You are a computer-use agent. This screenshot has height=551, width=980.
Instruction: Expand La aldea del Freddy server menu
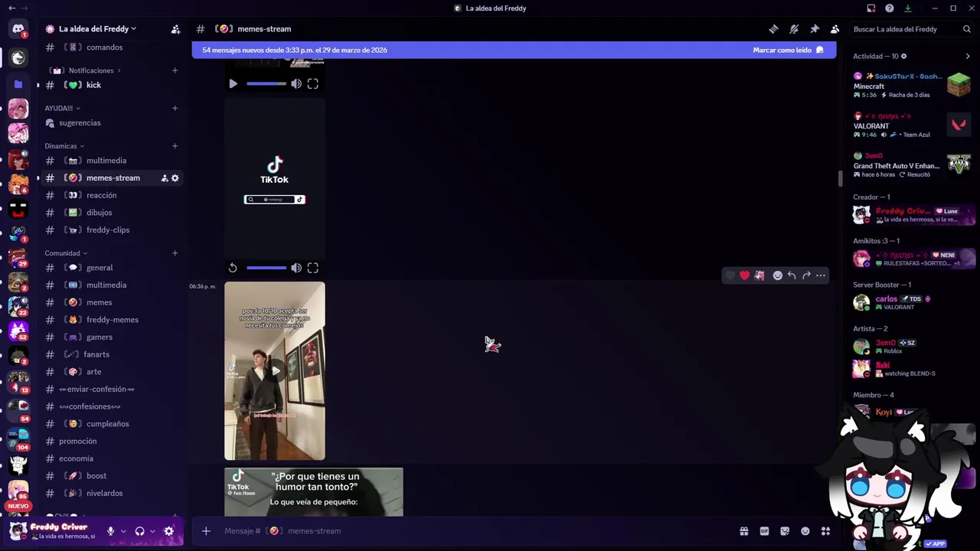pyautogui.click(x=97, y=29)
